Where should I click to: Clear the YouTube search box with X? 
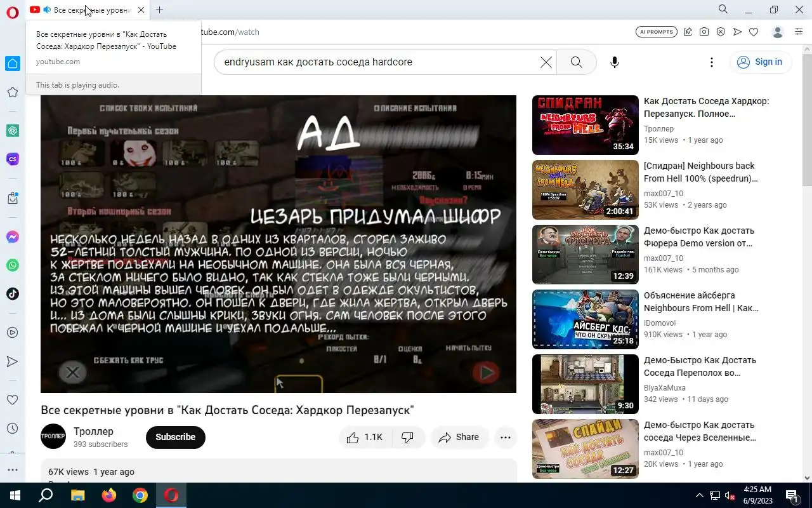pos(546,62)
